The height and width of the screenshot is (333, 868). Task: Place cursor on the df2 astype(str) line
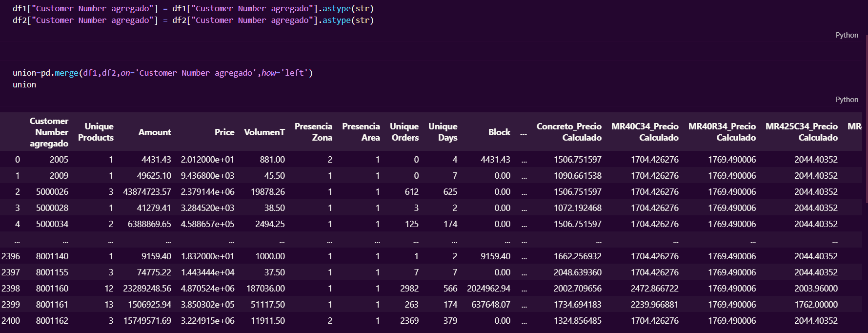[x=193, y=21]
